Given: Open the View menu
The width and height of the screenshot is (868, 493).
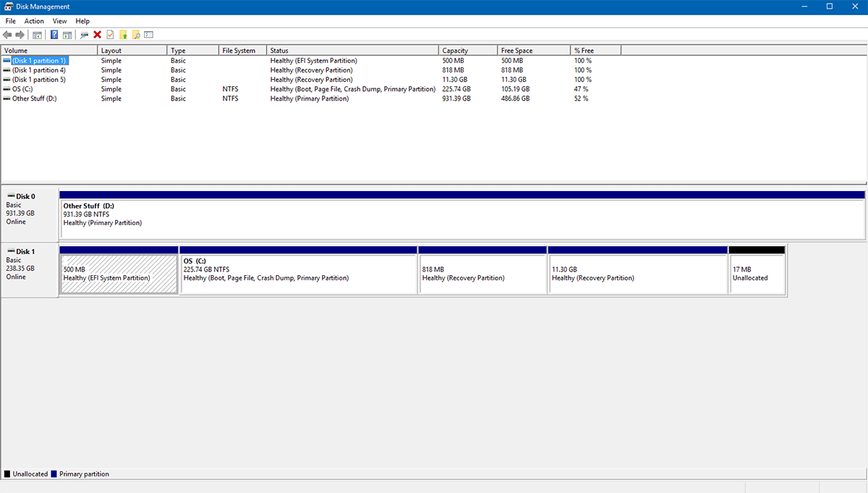Looking at the screenshot, I should tap(59, 21).
